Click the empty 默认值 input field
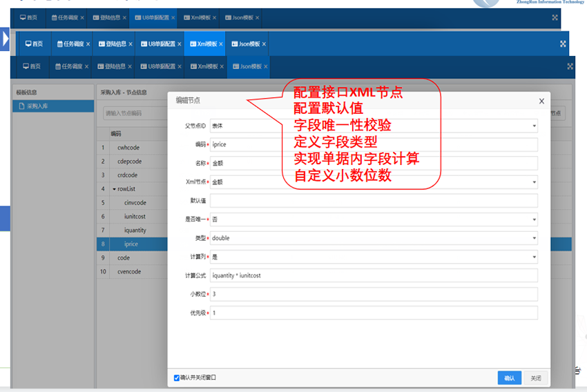 [374, 201]
